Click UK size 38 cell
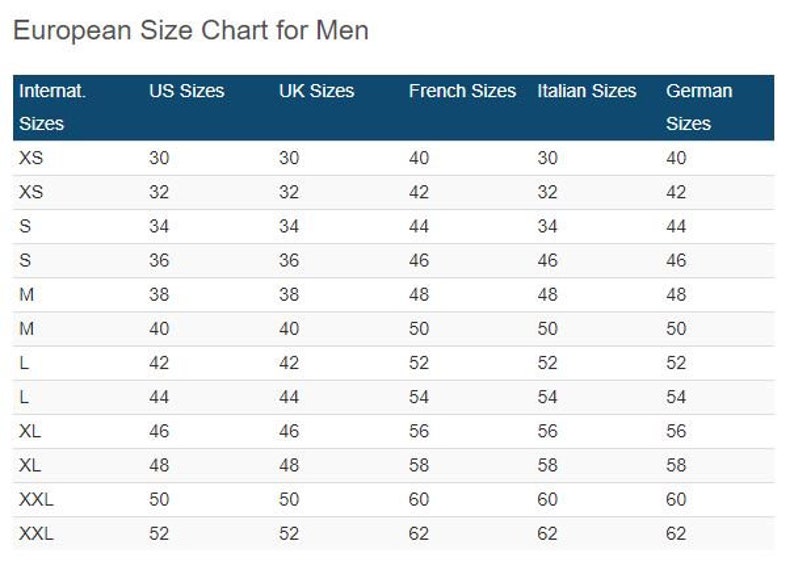794x570 pixels. pyautogui.click(x=289, y=295)
